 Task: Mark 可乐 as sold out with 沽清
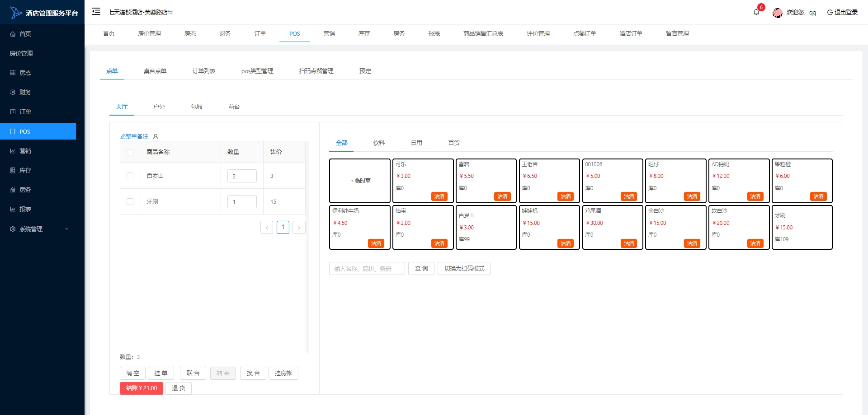tap(439, 196)
